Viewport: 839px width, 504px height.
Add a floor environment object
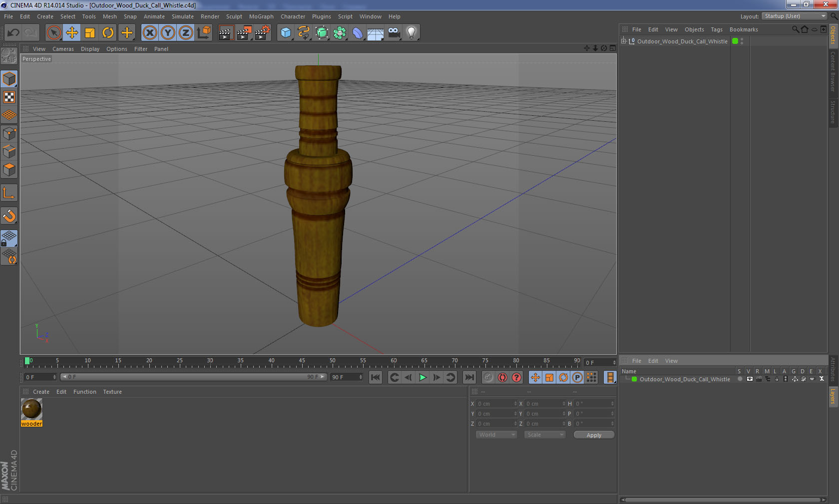(376, 33)
